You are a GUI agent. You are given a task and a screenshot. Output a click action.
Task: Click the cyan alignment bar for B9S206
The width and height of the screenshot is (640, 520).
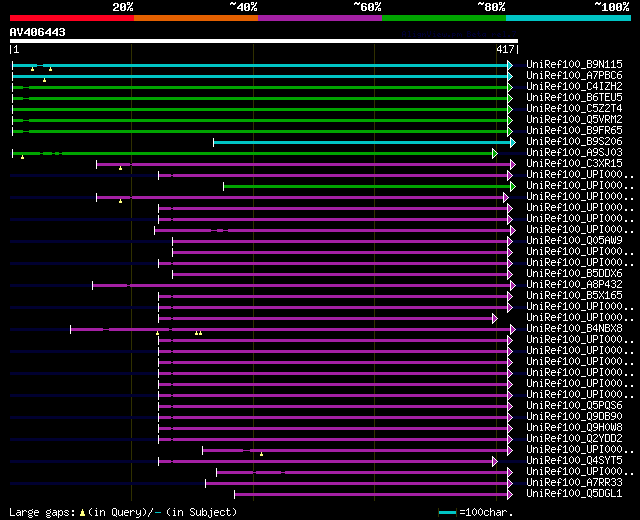click(362, 142)
